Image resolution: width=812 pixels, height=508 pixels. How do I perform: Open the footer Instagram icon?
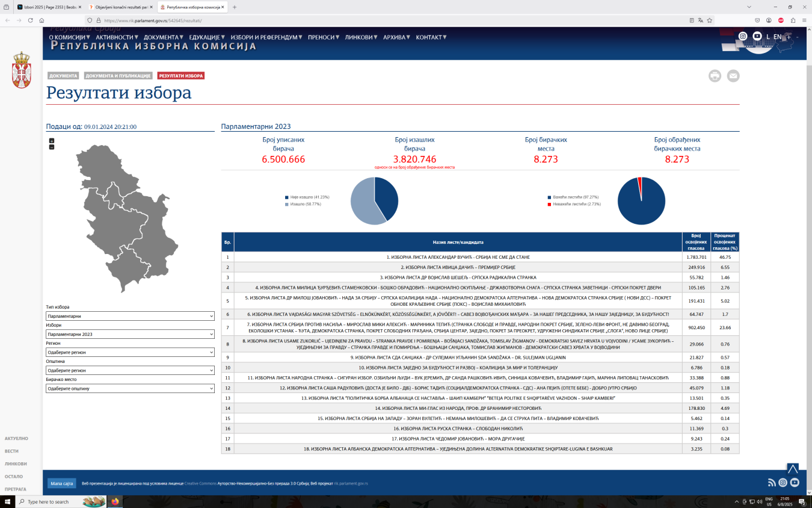pyautogui.click(x=783, y=483)
